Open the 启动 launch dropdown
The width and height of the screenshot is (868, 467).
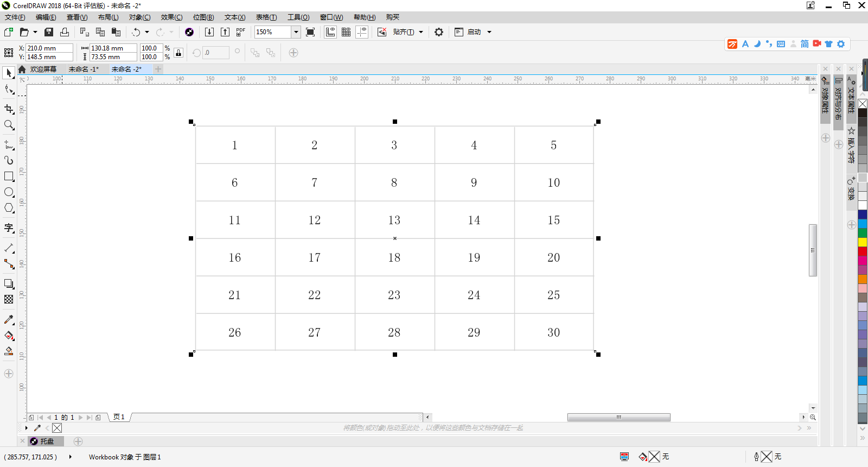489,32
